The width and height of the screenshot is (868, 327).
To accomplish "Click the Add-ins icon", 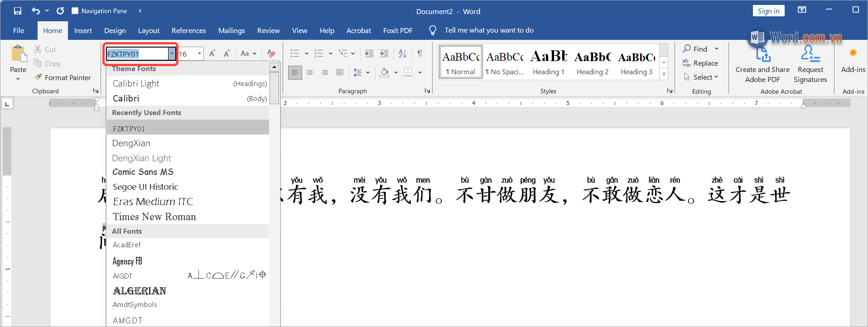I will click(x=853, y=53).
